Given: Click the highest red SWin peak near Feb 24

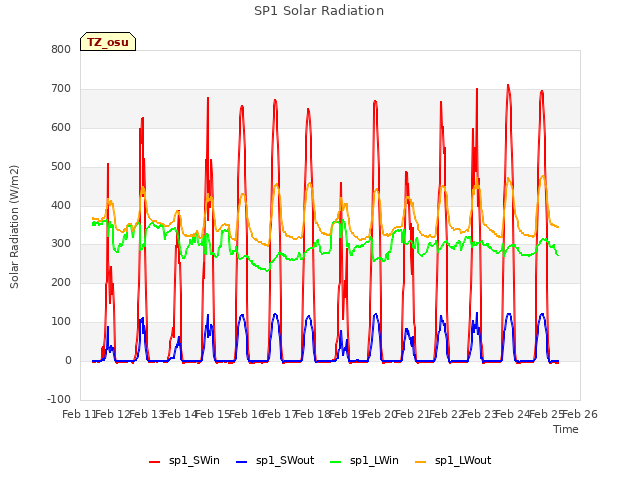Looking at the screenshot, I should (508, 85).
